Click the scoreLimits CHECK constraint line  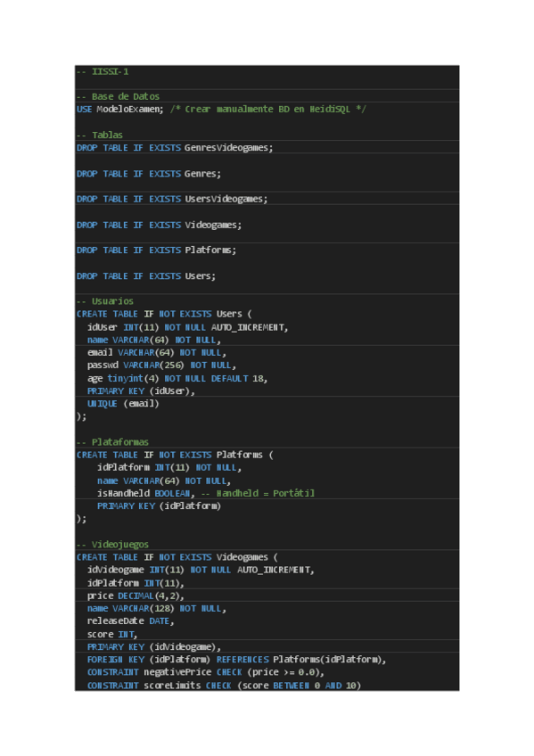(224, 686)
